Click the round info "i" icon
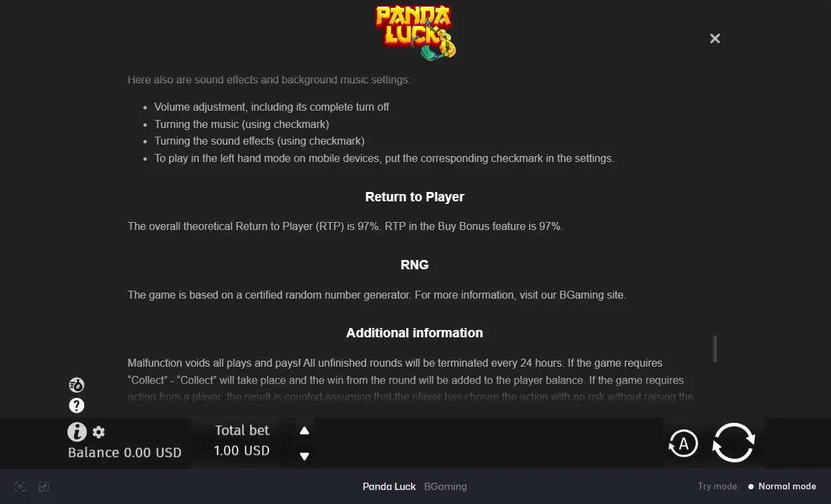The height and width of the screenshot is (504, 831). pos(77,432)
